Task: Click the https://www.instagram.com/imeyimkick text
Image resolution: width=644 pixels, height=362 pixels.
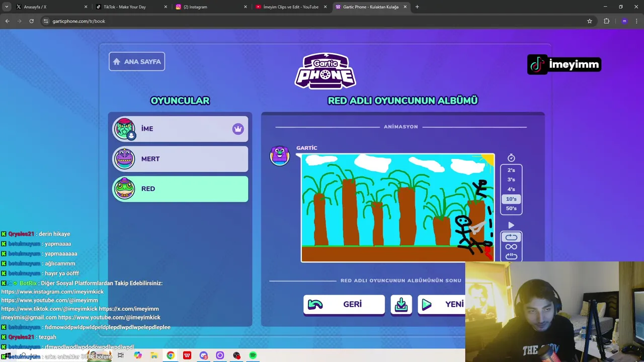Action: pos(52,292)
